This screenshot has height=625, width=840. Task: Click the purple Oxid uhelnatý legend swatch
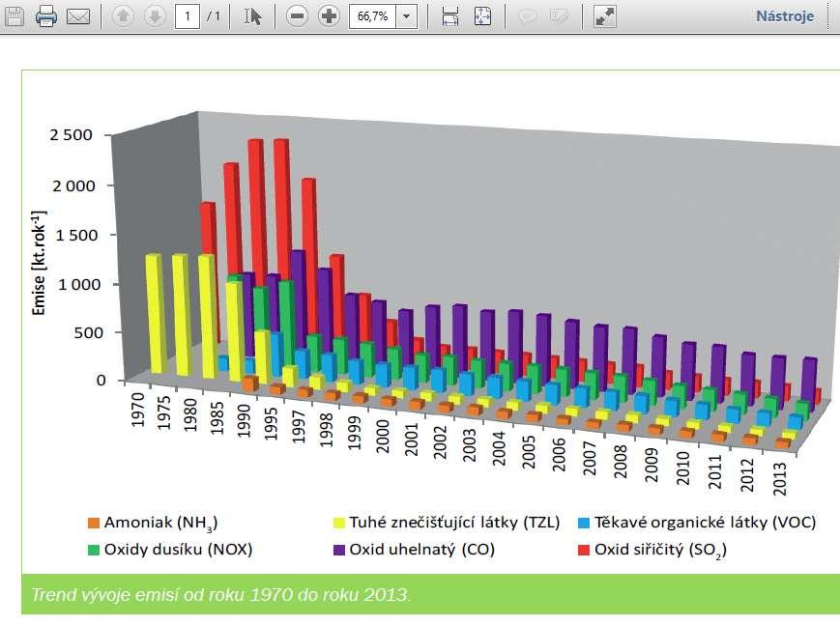point(339,550)
